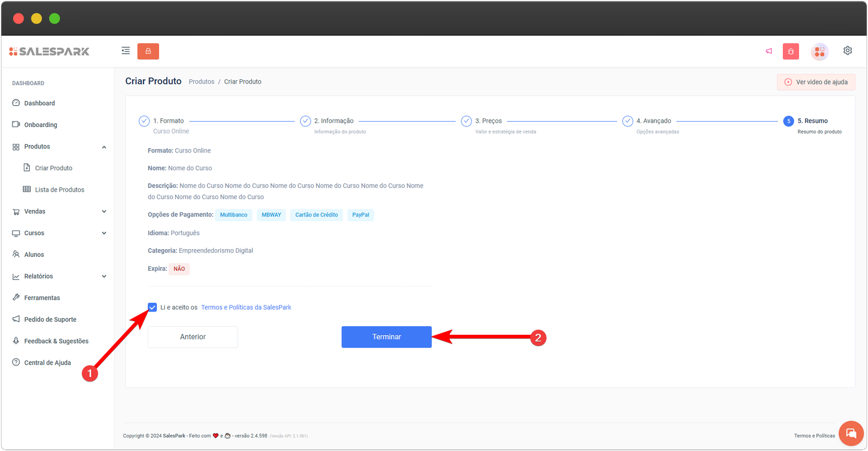The height and width of the screenshot is (451, 868).
Task: Open the megaphone announcements icon
Action: pyautogui.click(x=769, y=51)
